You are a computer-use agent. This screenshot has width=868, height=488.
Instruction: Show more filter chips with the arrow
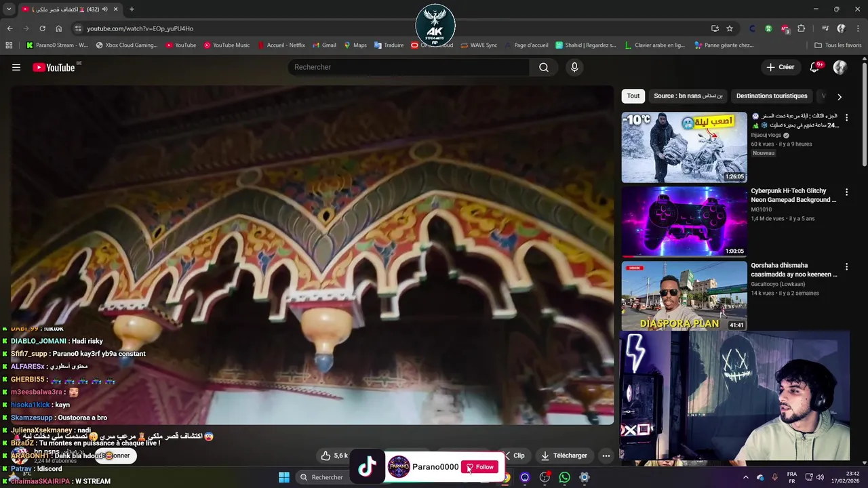pyautogui.click(x=840, y=96)
